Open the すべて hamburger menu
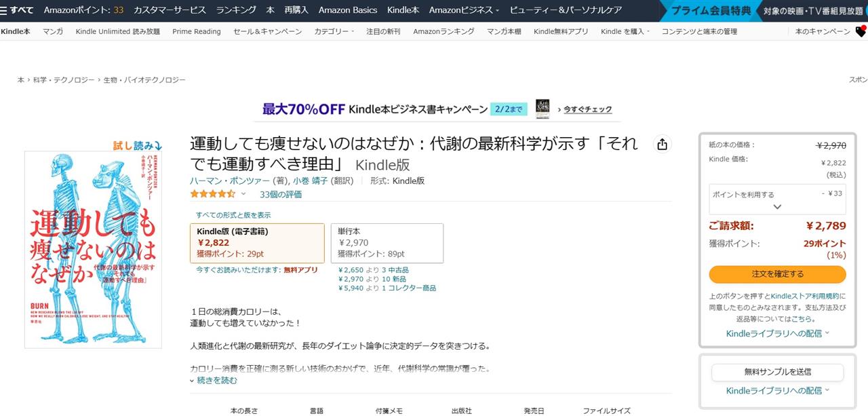 coord(18,10)
